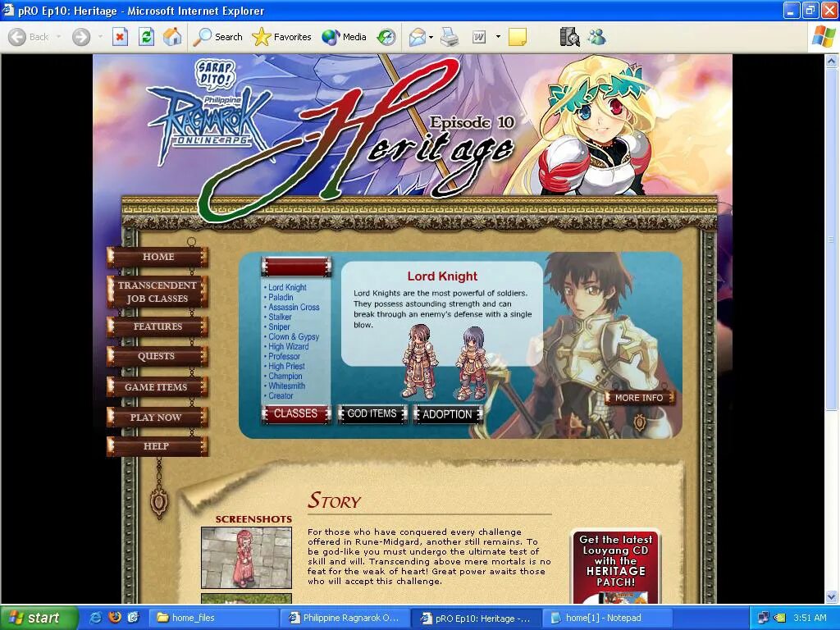The height and width of the screenshot is (630, 840).
Task: Open the FEATURES menu sign
Action: point(157,326)
